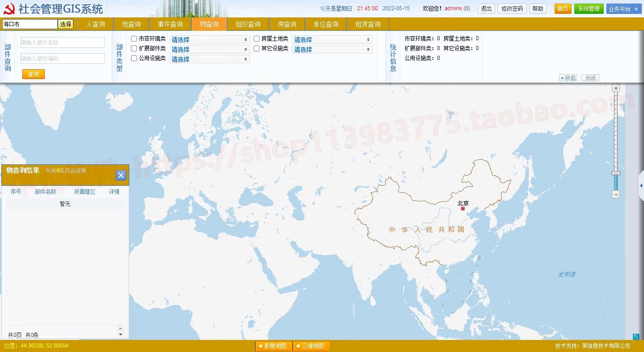
Task: Zoom out with the map minus button
Action: tap(616, 194)
